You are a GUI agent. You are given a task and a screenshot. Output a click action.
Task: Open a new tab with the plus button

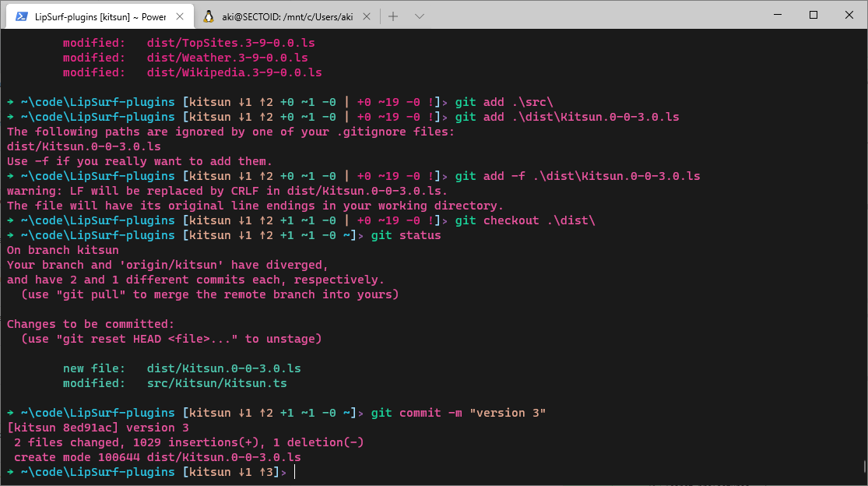(393, 16)
